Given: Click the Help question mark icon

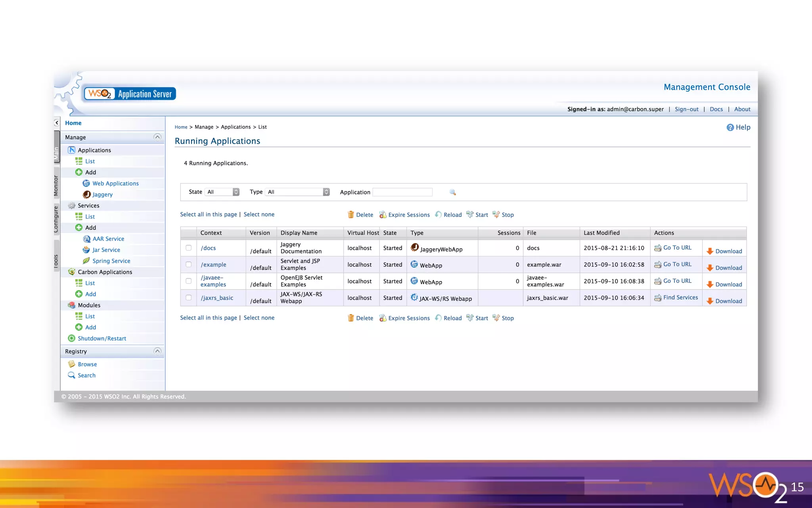Looking at the screenshot, I should (730, 127).
